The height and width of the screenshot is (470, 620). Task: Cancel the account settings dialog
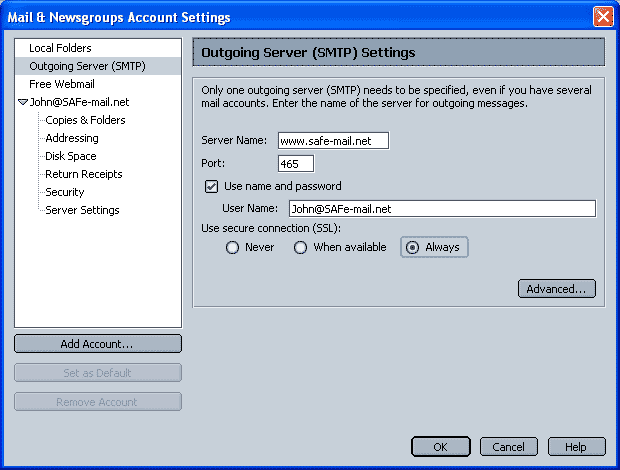coord(508,447)
